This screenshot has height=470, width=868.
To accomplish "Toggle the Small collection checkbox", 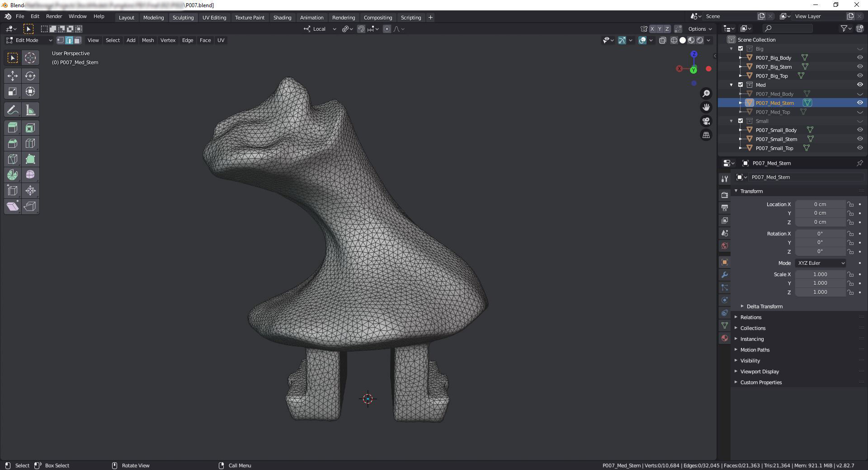I will coord(741,121).
